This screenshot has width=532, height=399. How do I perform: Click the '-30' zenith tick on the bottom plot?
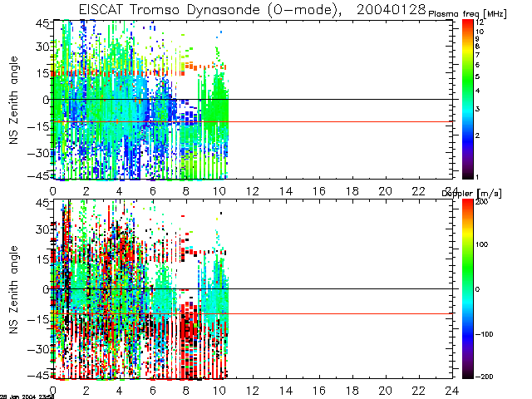[39, 349]
